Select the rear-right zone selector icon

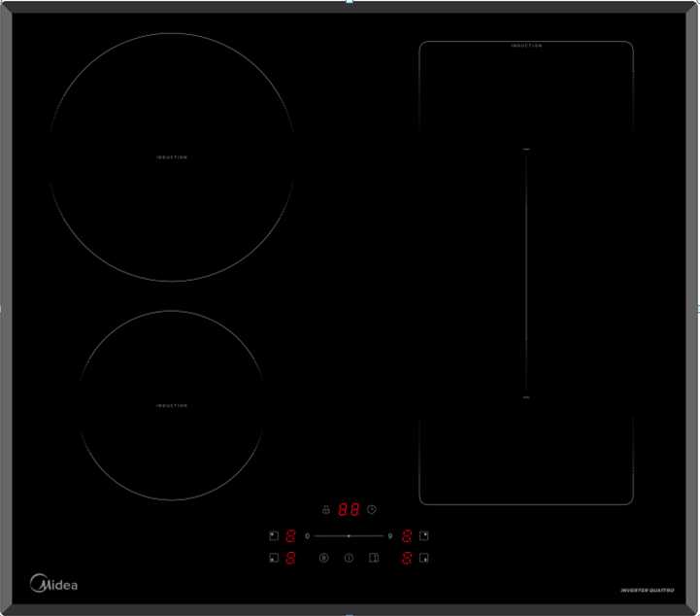[x=424, y=535]
